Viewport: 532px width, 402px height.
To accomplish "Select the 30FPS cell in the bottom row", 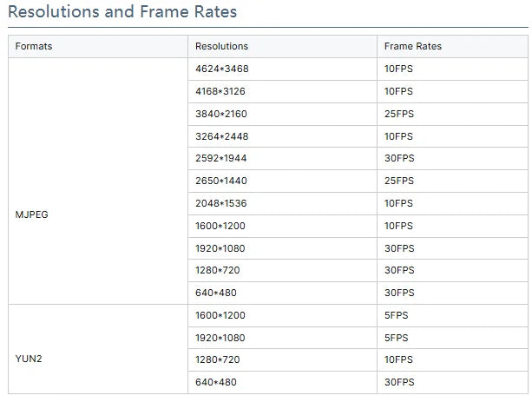I will (x=453, y=382).
